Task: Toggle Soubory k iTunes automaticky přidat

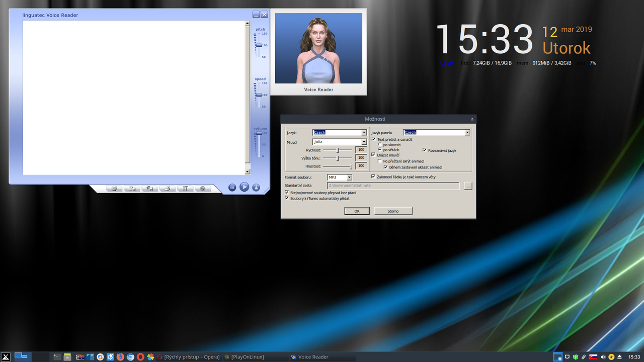Action: [x=287, y=198]
